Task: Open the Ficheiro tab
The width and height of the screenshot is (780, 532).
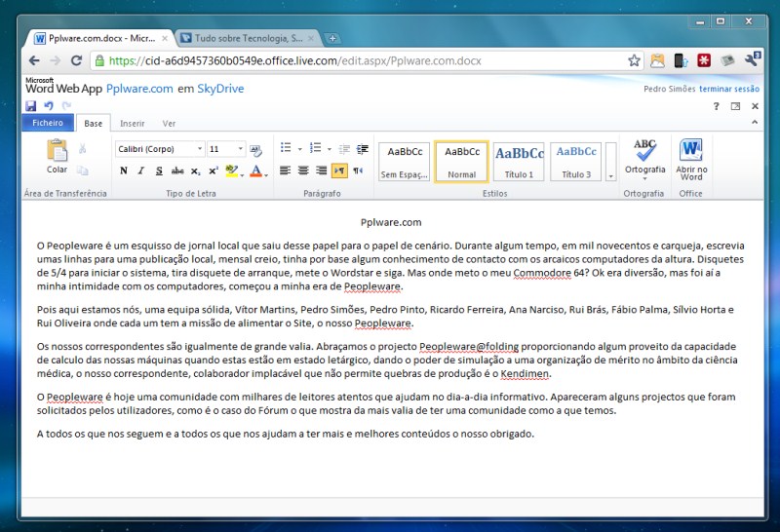Action: coord(48,123)
